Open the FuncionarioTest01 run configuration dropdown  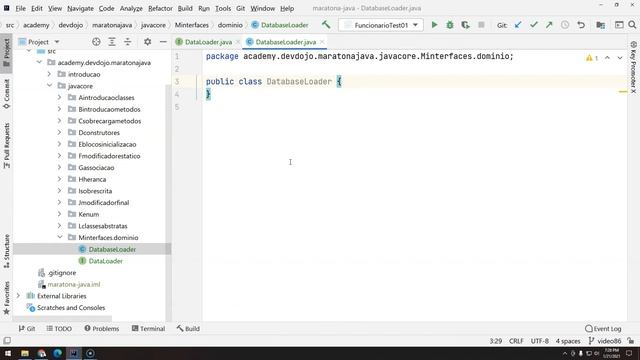click(x=380, y=25)
